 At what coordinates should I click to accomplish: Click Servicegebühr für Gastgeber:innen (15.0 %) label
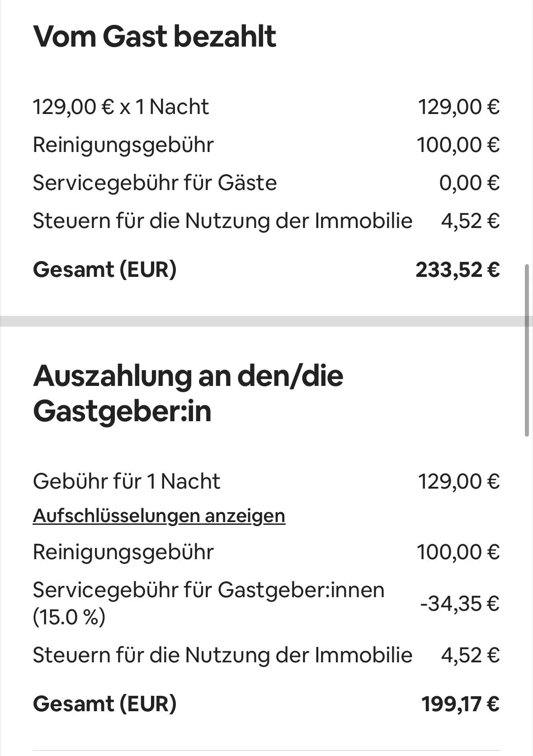209,603
